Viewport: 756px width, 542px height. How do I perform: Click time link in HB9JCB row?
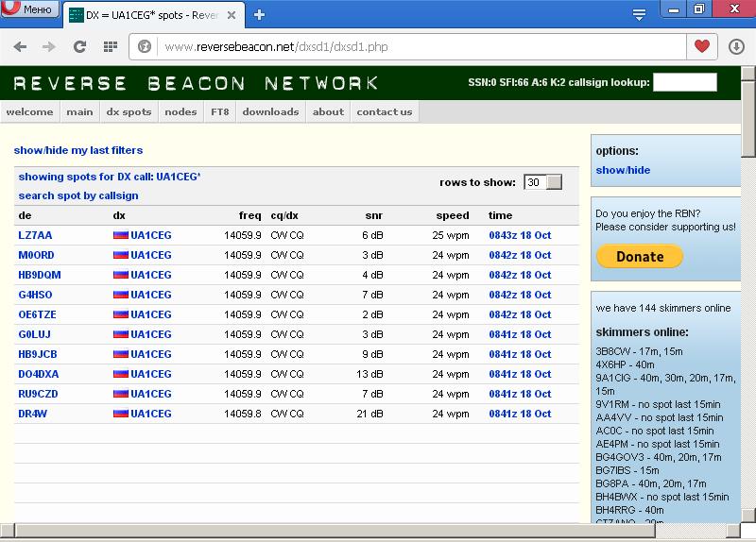(521, 354)
